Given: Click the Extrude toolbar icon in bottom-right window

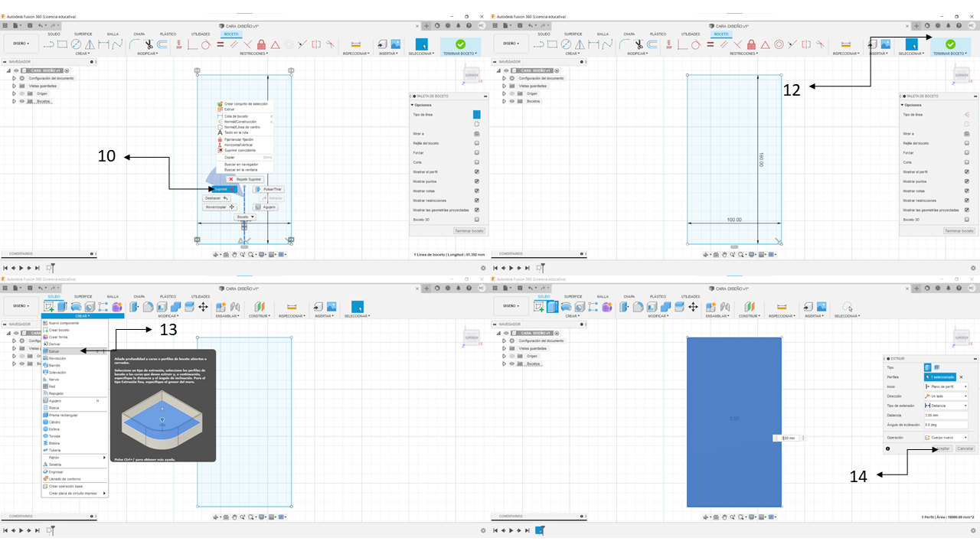Looking at the screenshot, I should [552, 307].
